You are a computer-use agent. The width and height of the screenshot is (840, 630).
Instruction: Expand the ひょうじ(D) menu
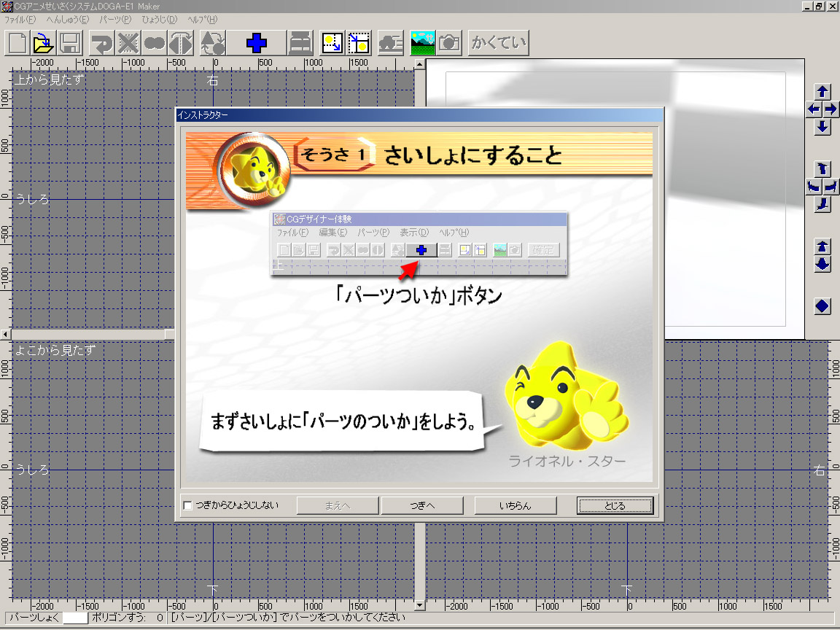[x=159, y=19]
